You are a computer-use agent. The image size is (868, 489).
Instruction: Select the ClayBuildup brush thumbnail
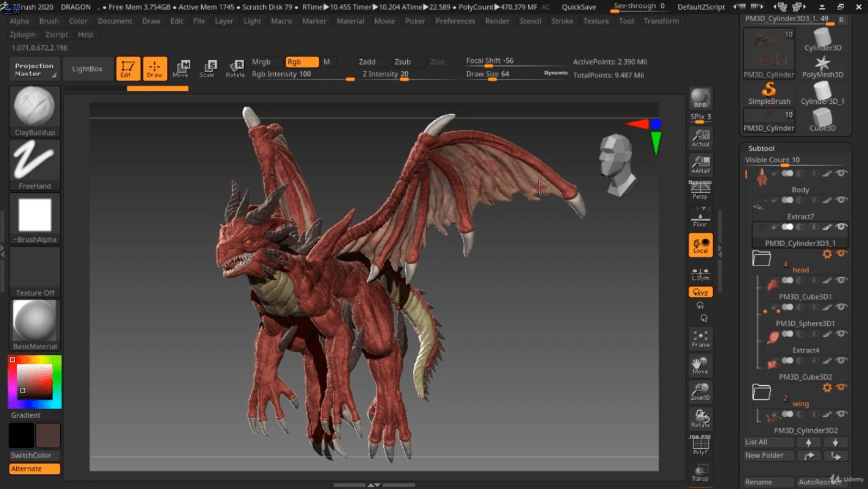[x=35, y=111]
